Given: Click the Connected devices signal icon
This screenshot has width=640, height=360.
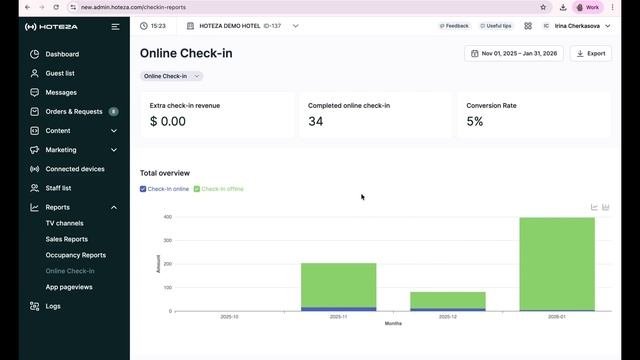Looking at the screenshot, I should 35,169.
